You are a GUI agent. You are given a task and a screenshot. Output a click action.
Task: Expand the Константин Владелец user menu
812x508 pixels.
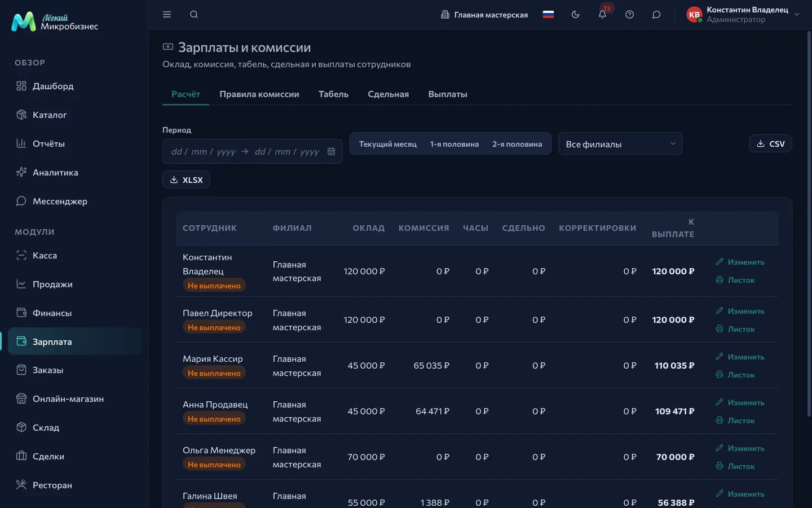tap(743, 15)
